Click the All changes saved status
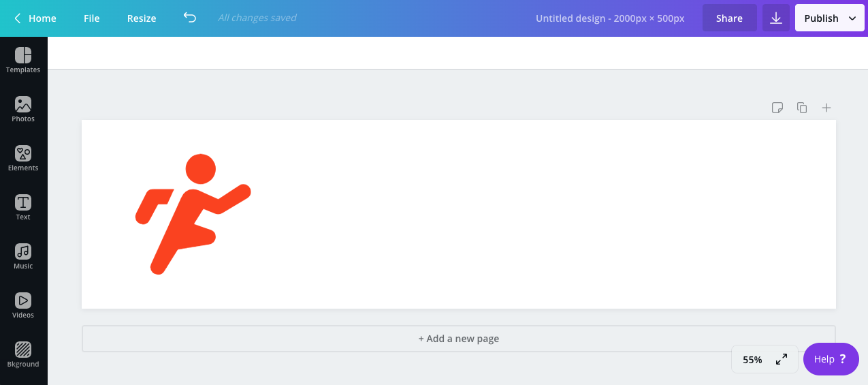This screenshot has height=385, width=868. [x=257, y=18]
